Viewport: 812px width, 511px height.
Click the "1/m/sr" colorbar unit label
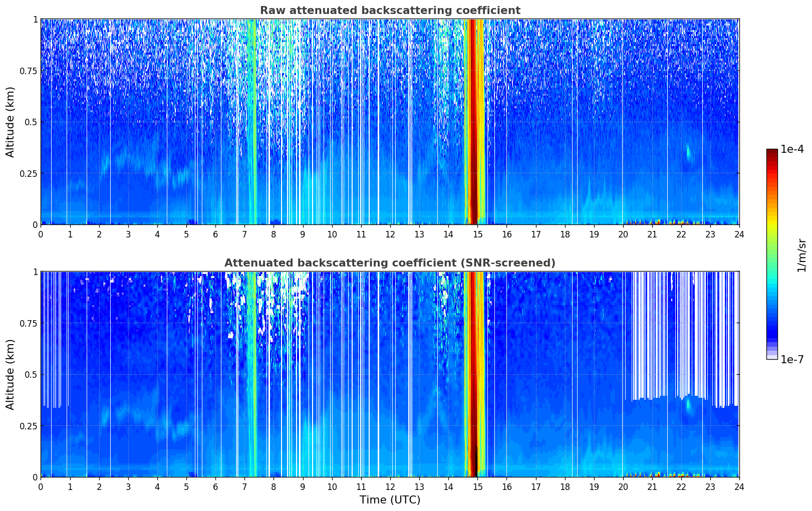pos(801,255)
